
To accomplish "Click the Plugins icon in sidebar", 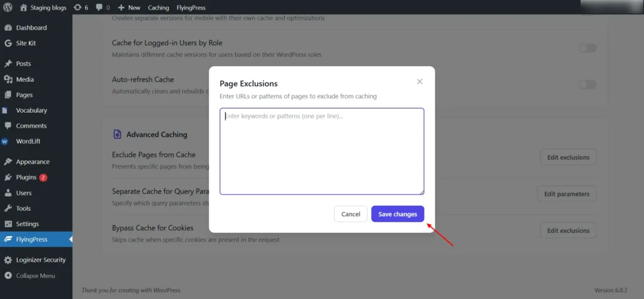I will coord(8,178).
